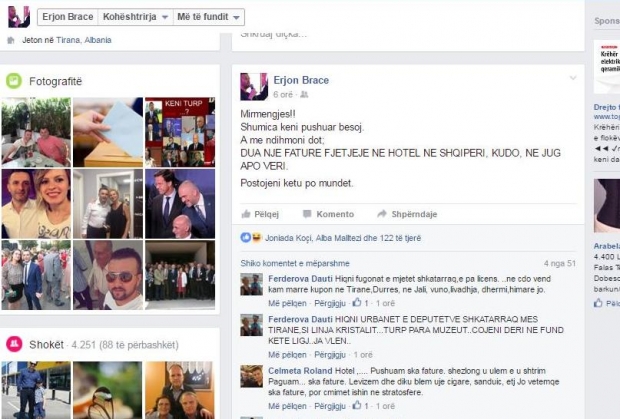Reply to Celmeta Roland's comment
This screenshot has height=419, width=620.
(330, 406)
